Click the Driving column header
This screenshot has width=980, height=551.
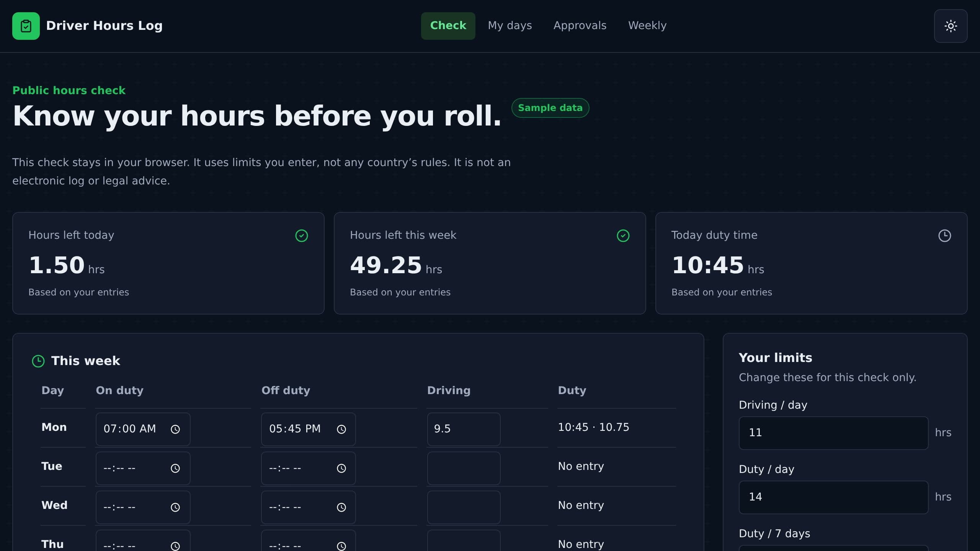coord(449,390)
